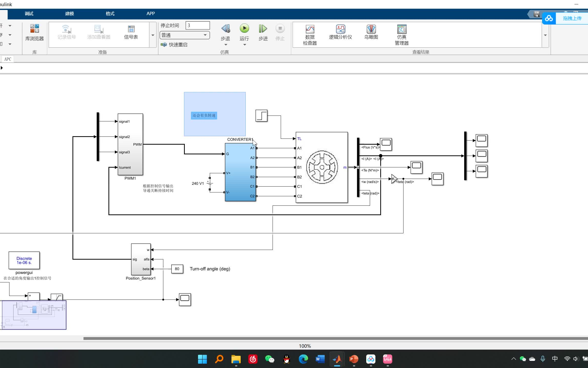The height and width of the screenshot is (368, 588).
Task: Click the 100% zoom indicator in status bar
Action: point(305,346)
